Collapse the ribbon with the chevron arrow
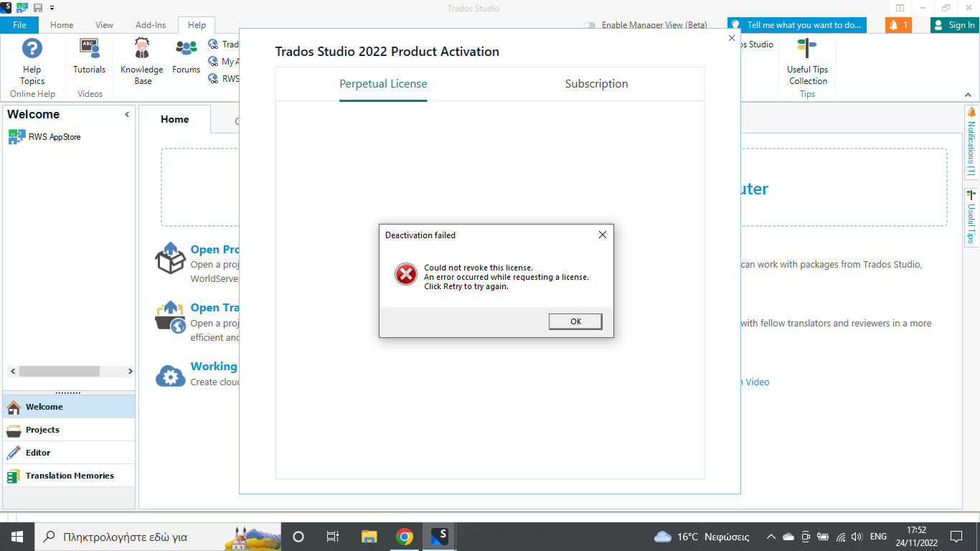 (x=968, y=94)
